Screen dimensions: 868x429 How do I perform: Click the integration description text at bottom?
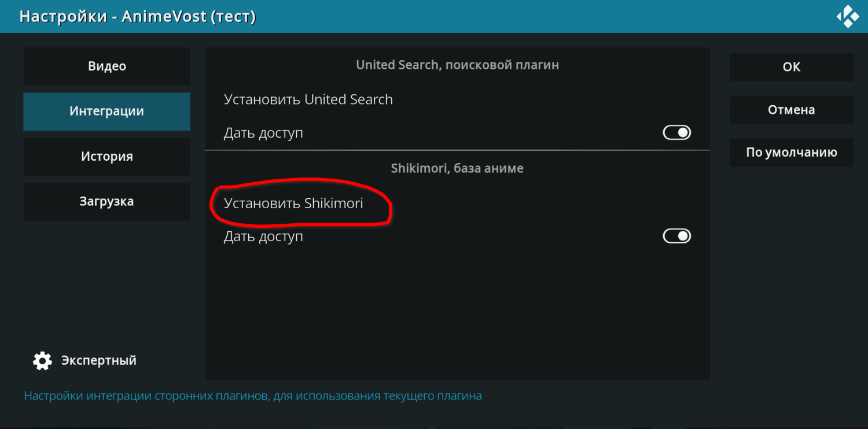[x=253, y=396]
